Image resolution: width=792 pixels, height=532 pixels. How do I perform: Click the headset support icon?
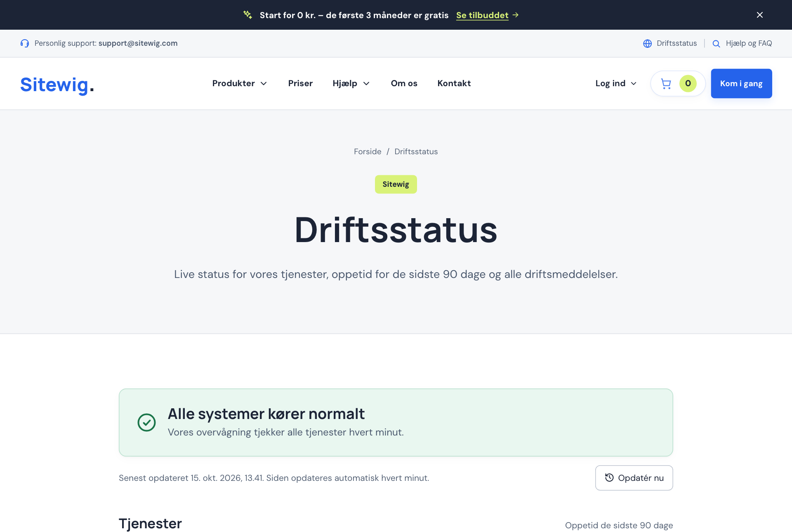click(x=25, y=43)
